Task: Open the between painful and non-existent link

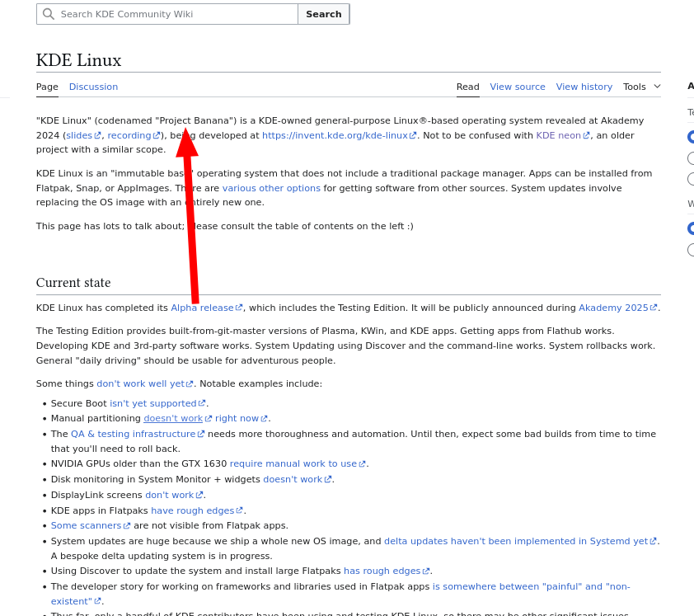Action: [x=531, y=587]
